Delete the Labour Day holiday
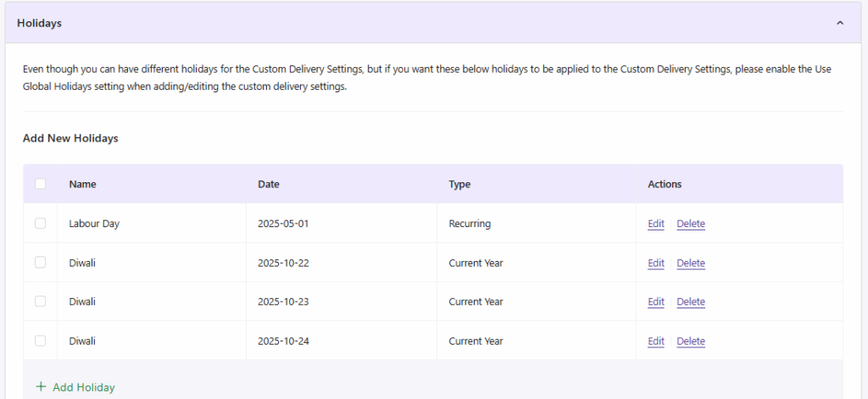 tap(691, 224)
